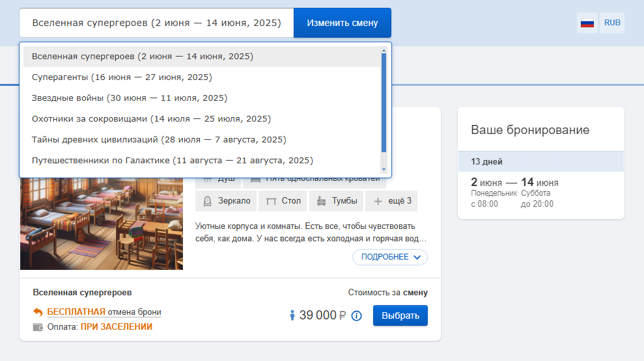Click ПРИ ЗАСЕЛЕНИИ payment text
The width and height of the screenshot is (644, 361).
point(116,327)
